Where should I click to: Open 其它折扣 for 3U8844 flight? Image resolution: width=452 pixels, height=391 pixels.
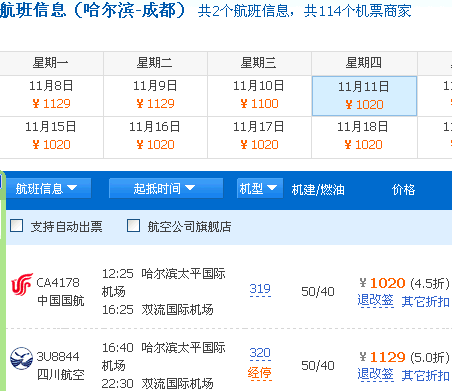click(x=425, y=375)
